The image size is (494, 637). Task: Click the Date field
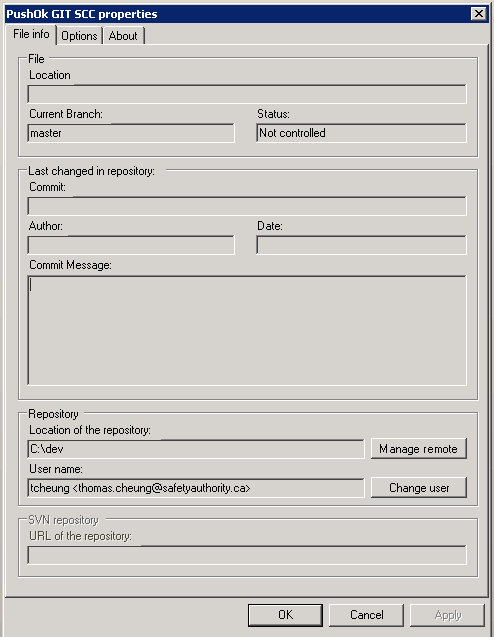point(362,245)
